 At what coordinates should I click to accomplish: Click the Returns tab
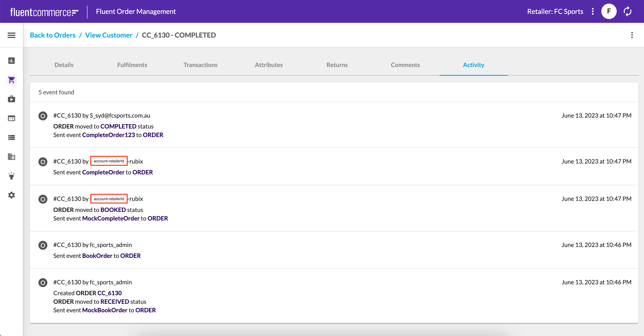pyautogui.click(x=337, y=65)
